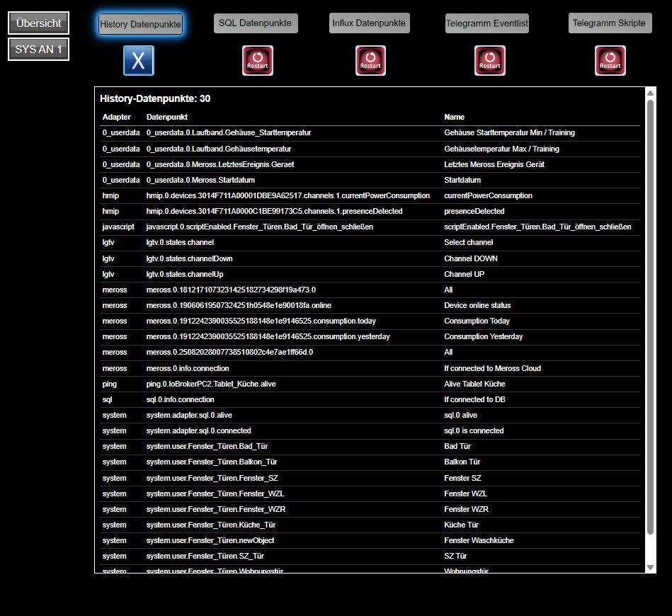672x616 pixels.
Task: Select system.user.Fenster_Türen.Fenster_WZL datapoint
Action: pyautogui.click(x=215, y=494)
